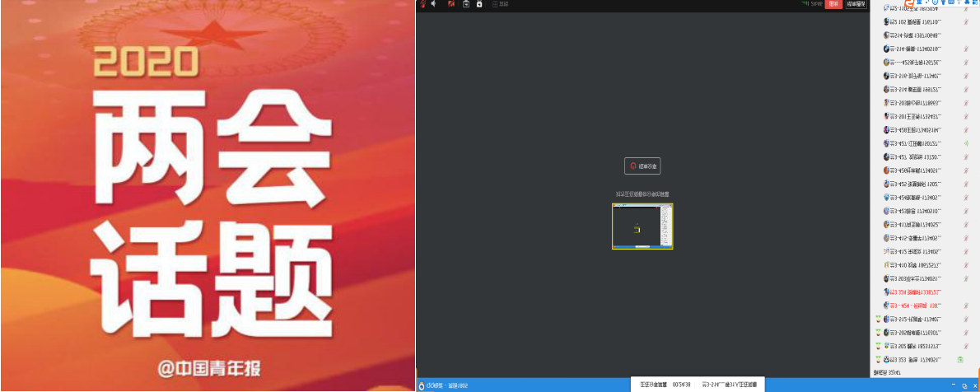Click the app logo icon in the bottom bar

pyautogui.click(x=422, y=385)
